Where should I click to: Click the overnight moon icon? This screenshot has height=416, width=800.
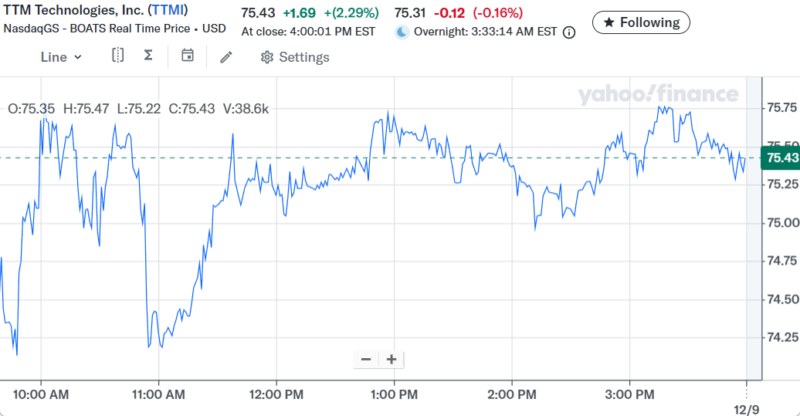(402, 32)
